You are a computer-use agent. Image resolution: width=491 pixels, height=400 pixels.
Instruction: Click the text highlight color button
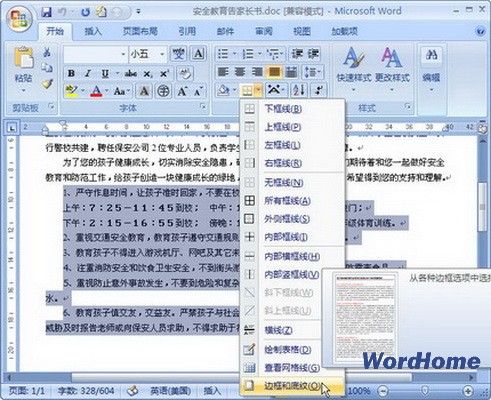point(71,91)
